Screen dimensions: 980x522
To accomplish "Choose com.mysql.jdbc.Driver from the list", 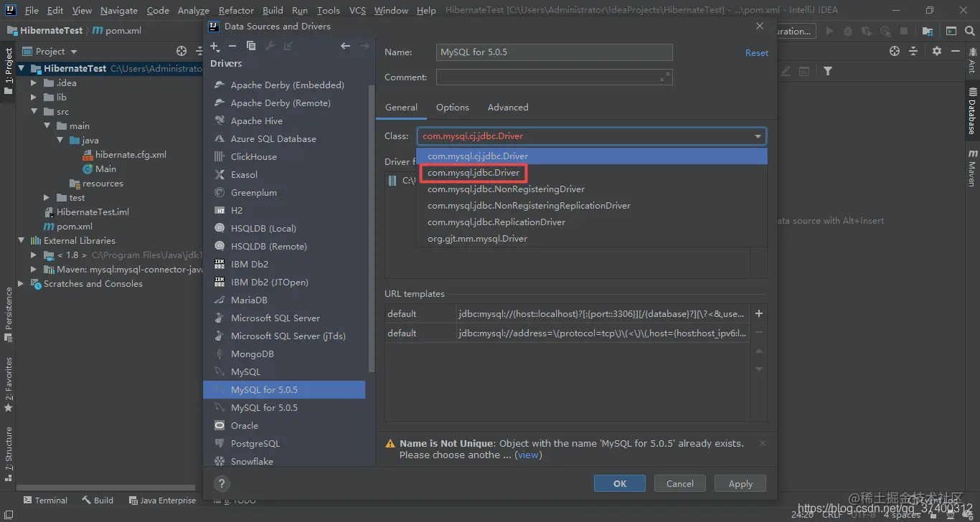I will 592,172.
